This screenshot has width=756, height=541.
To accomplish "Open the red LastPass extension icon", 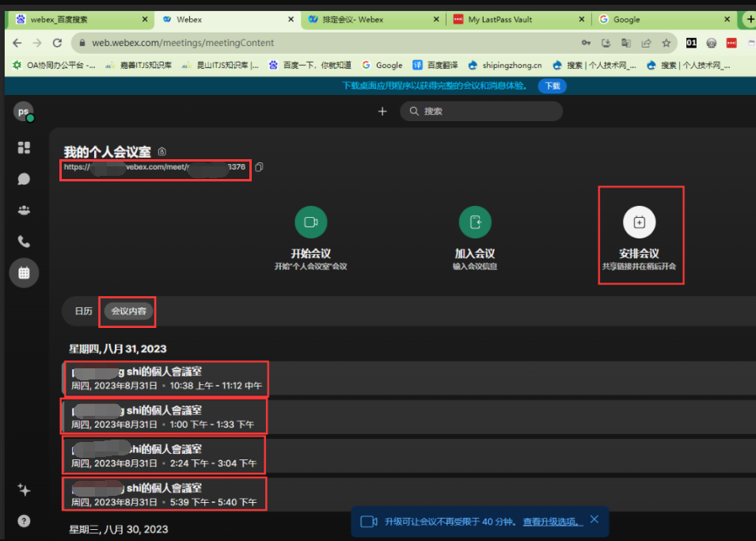I will click(731, 43).
